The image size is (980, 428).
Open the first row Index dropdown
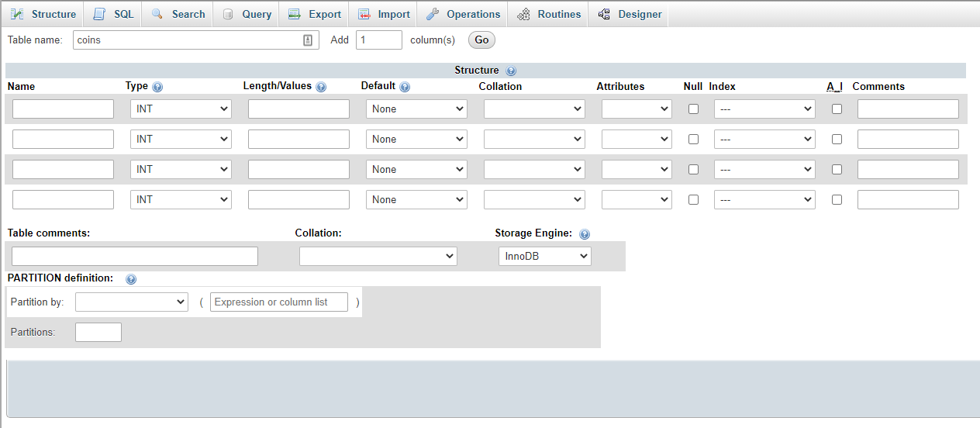pyautogui.click(x=764, y=109)
